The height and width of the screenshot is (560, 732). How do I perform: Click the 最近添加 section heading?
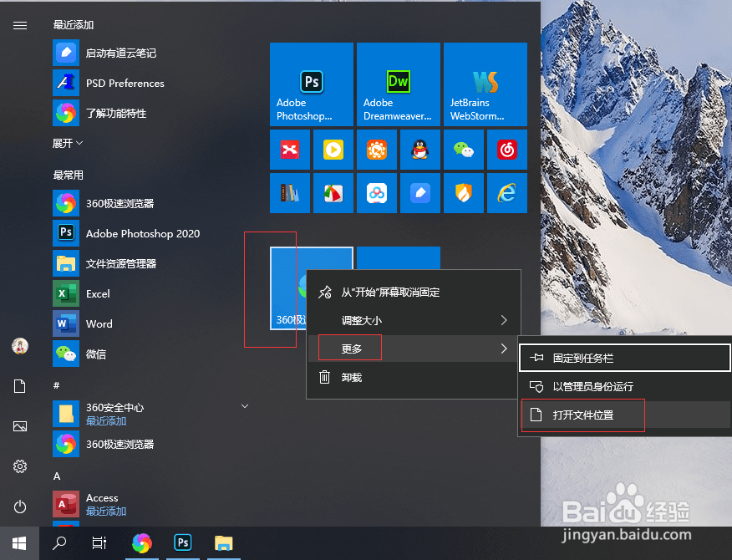point(74,25)
